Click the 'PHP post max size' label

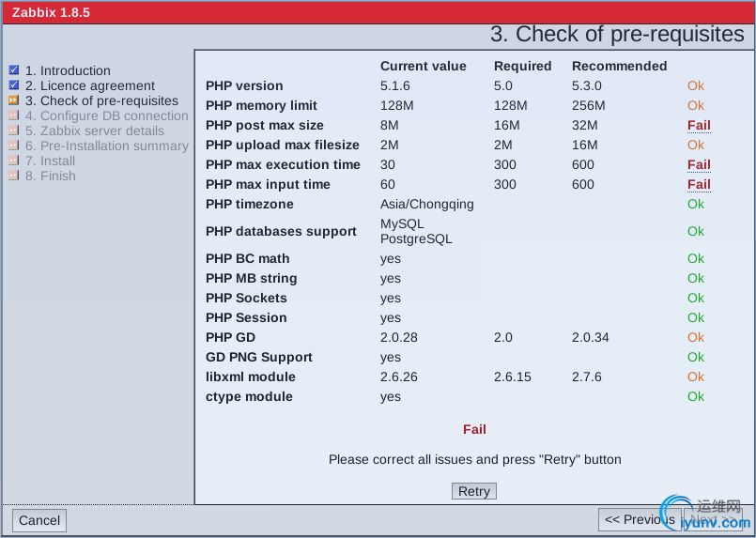pyautogui.click(x=265, y=125)
